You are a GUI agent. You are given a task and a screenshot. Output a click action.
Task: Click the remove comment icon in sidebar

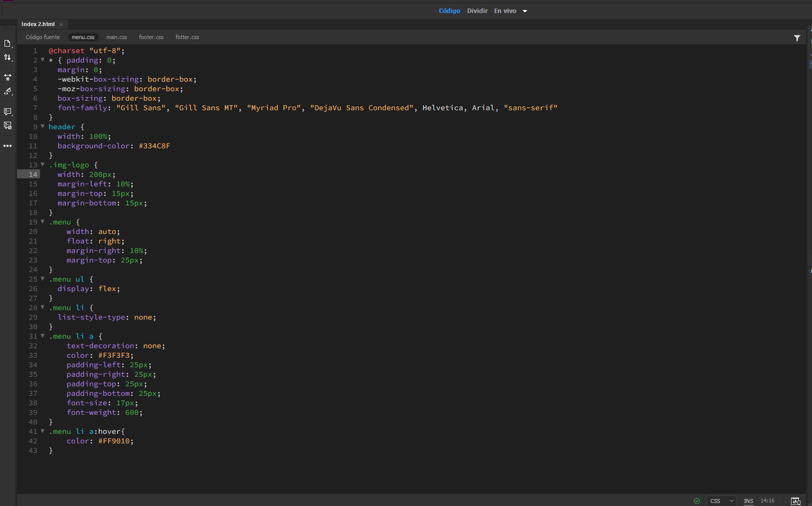click(8, 126)
